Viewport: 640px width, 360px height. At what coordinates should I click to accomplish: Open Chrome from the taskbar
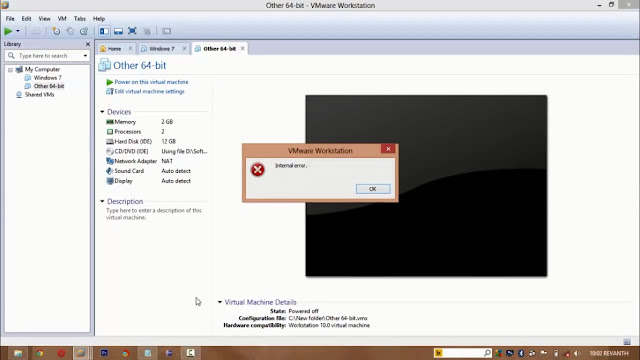[40, 353]
